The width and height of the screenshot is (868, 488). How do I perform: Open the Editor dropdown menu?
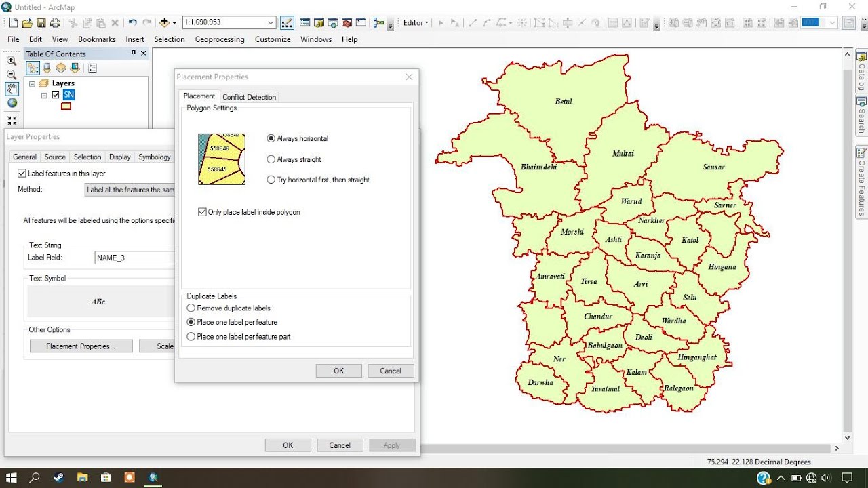415,23
